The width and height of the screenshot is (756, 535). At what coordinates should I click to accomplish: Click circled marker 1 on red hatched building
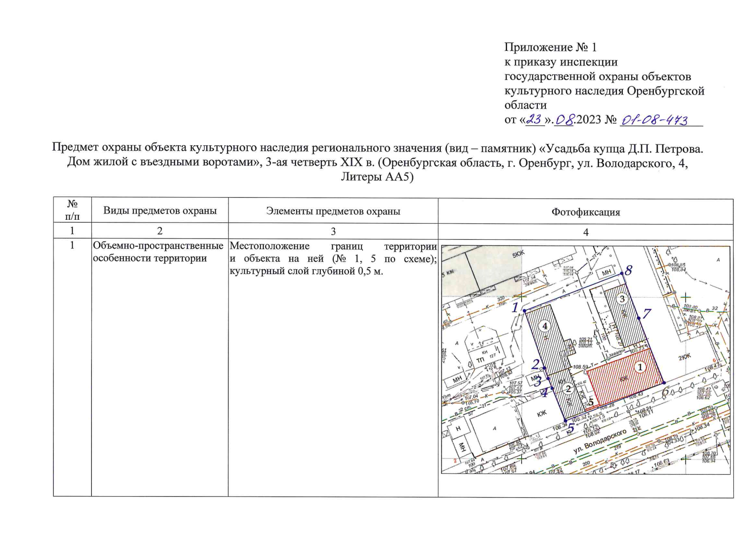click(x=640, y=367)
